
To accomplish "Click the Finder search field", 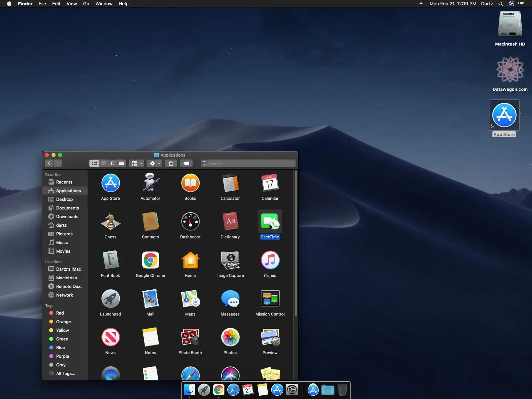I will pyautogui.click(x=248, y=163).
